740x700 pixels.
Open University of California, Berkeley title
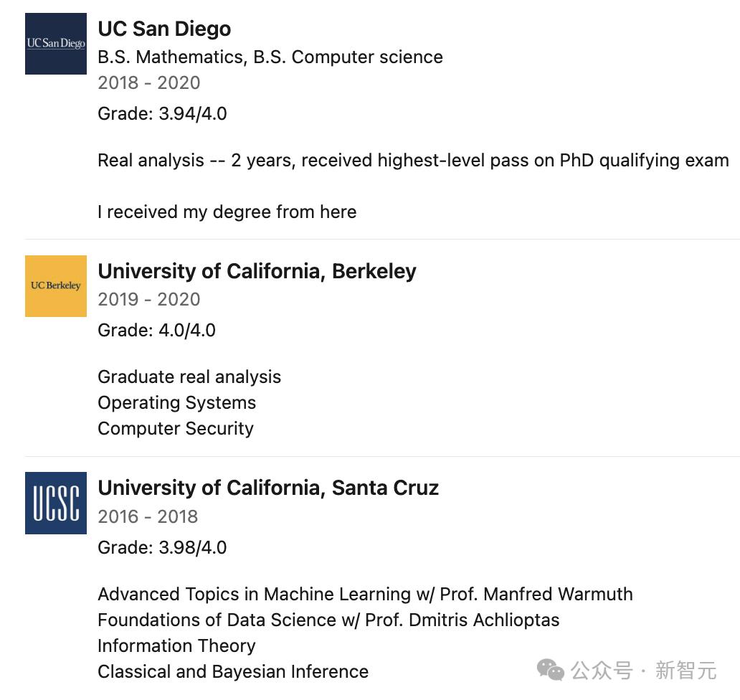[x=257, y=271]
